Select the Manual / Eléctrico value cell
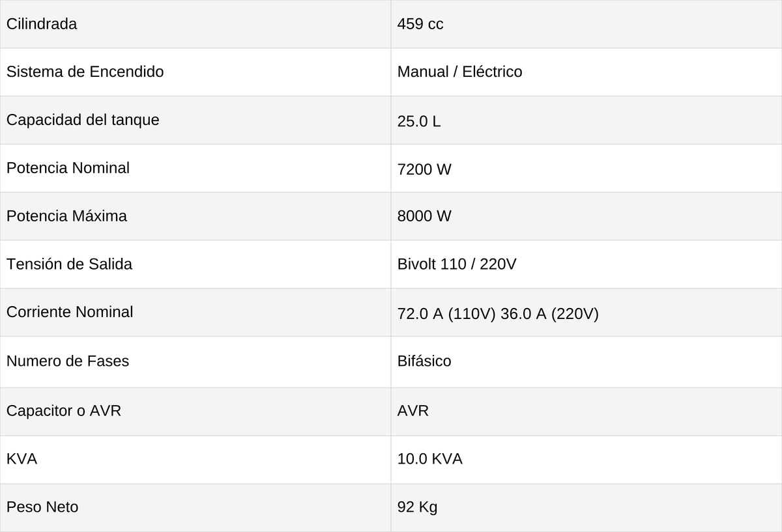 pos(586,72)
